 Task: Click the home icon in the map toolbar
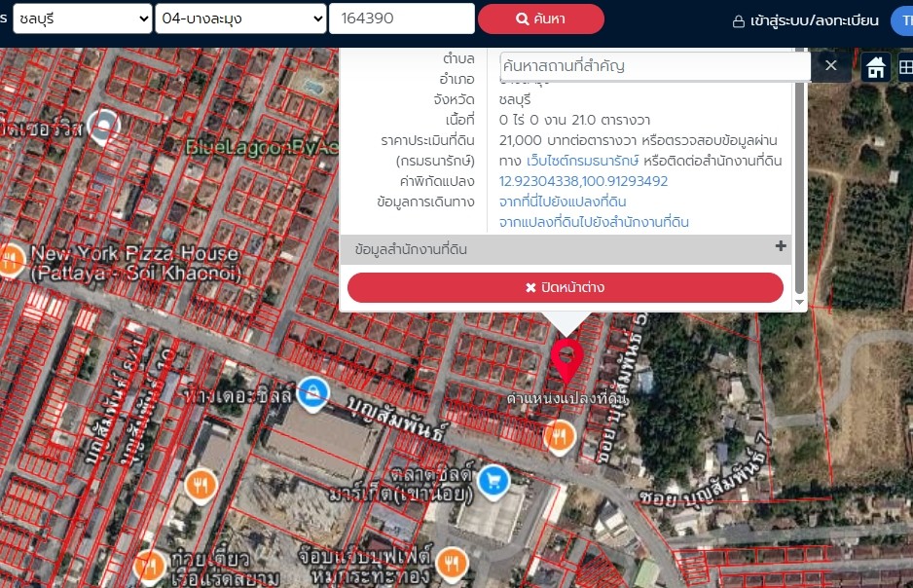[875, 66]
